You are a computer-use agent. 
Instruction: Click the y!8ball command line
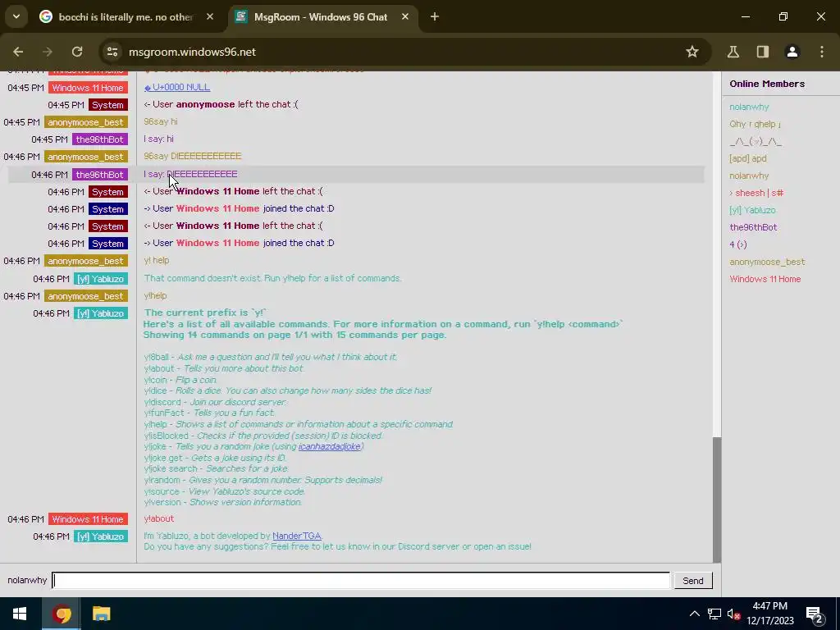pyautogui.click(x=270, y=357)
